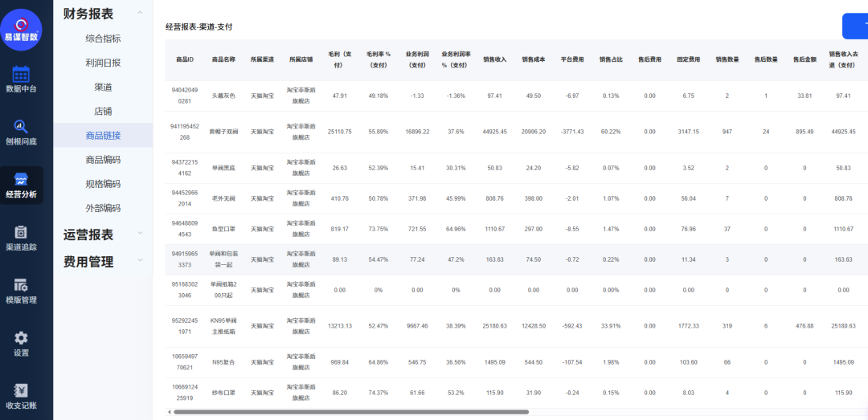Click sales quantity value 947
The width and height of the screenshot is (868, 420).
tap(727, 132)
